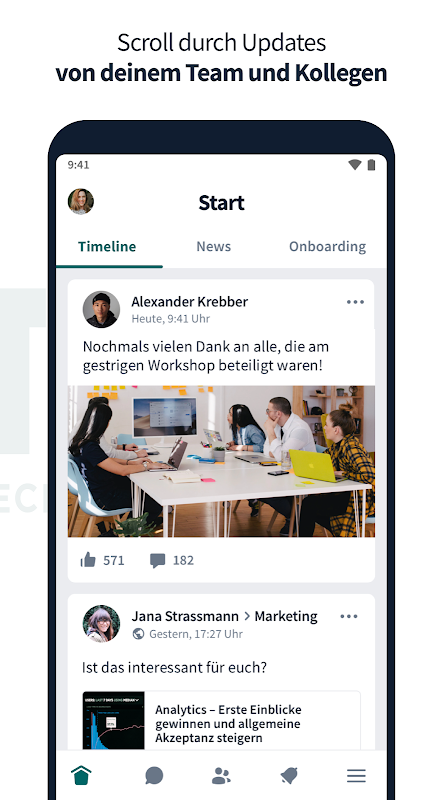This screenshot has width=432, height=800.
Task: Open the Analytics article link preview
Action: (221, 720)
